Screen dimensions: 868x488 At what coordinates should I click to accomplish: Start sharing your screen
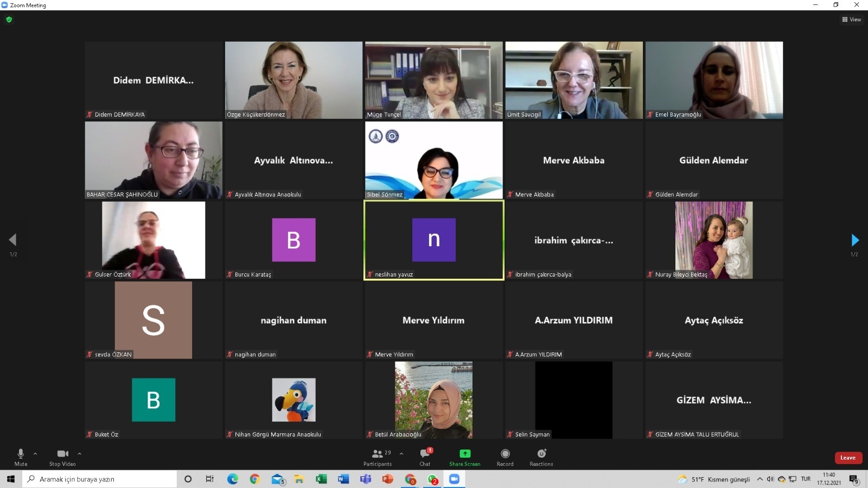464,457
